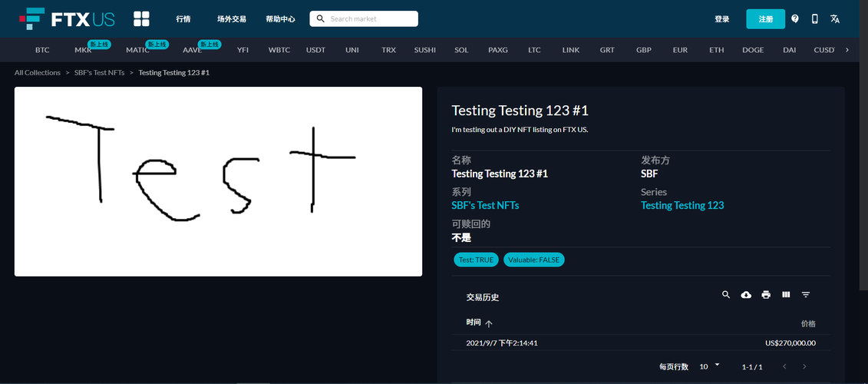Click the Search market input field
Viewport: 868px width, 384px height.
click(x=364, y=19)
